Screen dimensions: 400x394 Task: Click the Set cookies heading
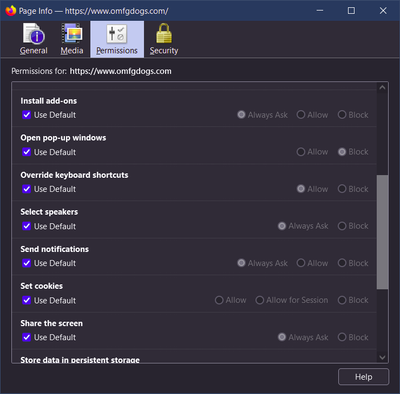coord(42,286)
